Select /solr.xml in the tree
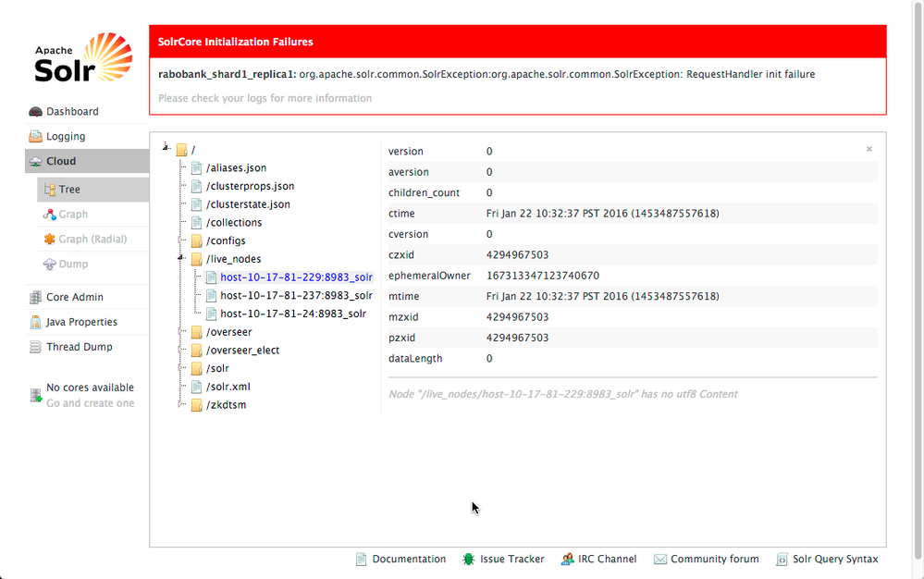This screenshot has height=579, width=924. 228,387
